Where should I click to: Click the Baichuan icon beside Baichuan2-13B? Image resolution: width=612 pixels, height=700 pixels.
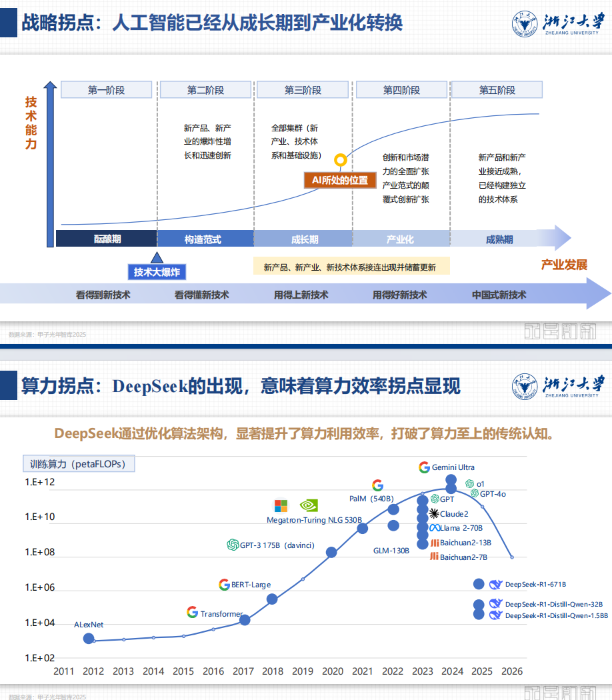(435, 543)
